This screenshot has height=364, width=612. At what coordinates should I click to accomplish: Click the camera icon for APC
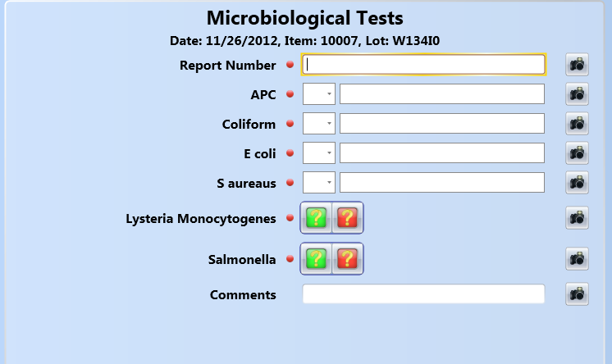click(577, 94)
